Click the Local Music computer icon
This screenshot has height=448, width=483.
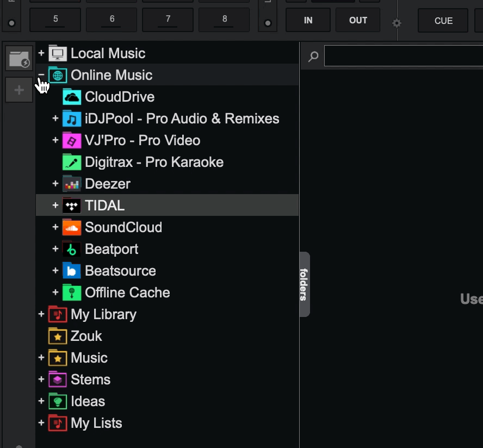click(x=58, y=54)
